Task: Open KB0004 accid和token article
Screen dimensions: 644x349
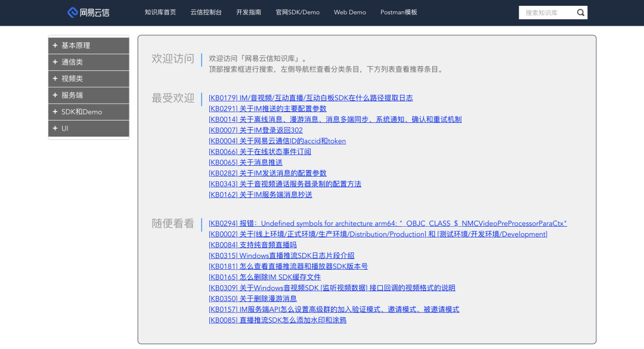Action: [277, 141]
